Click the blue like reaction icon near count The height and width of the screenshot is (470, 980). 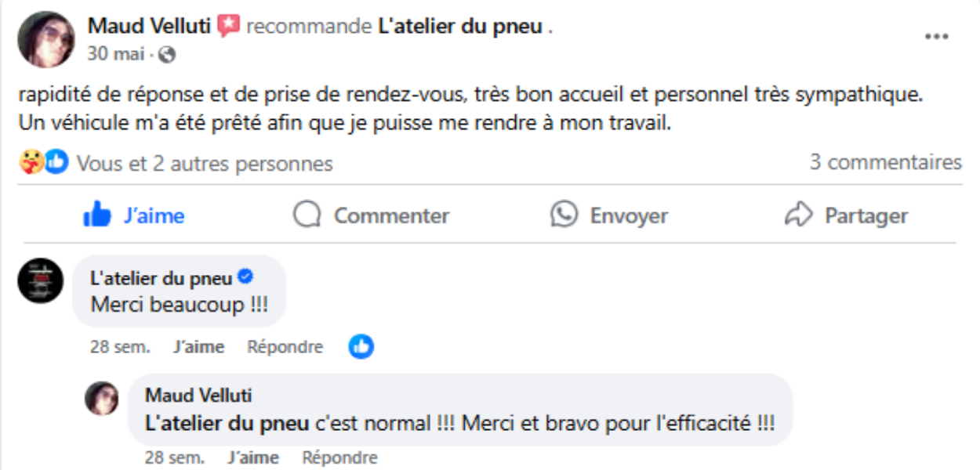pyautogui.click(x=56, y=163)
